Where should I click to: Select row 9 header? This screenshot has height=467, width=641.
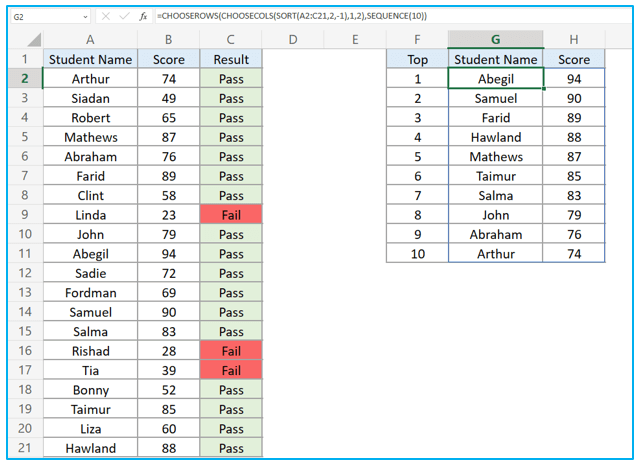point(25,215)
